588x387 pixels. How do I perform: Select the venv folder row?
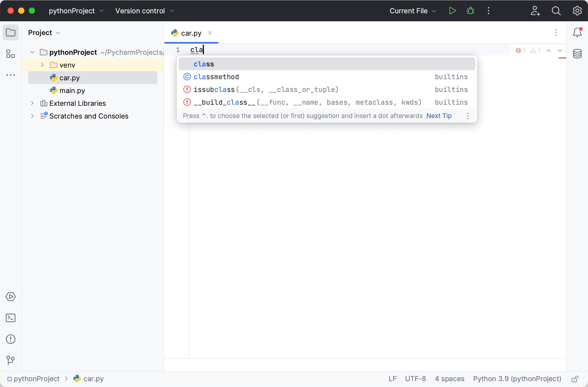click(x=93, y=65)
